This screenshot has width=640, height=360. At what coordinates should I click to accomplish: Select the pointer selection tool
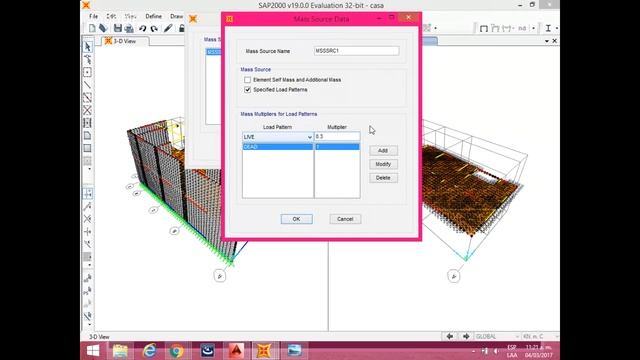[87, 47]
